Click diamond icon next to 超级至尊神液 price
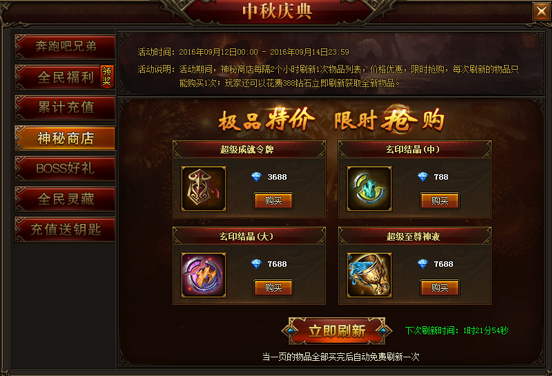 422,264
